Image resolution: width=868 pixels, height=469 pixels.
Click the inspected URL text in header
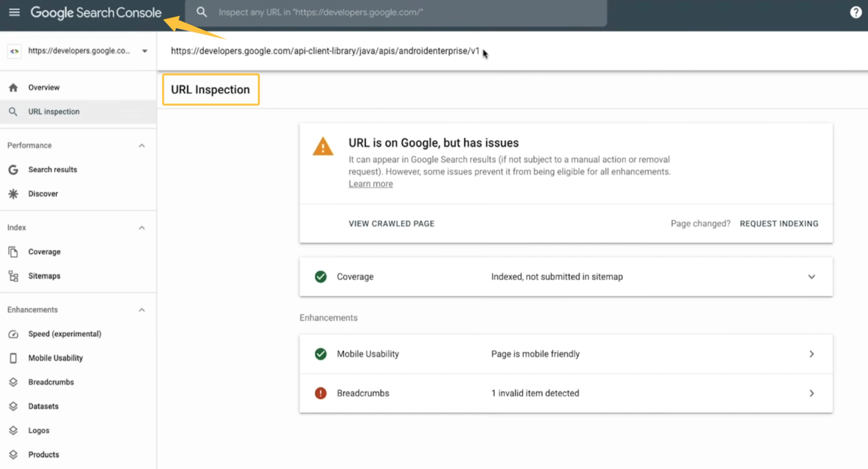point(325,51)
